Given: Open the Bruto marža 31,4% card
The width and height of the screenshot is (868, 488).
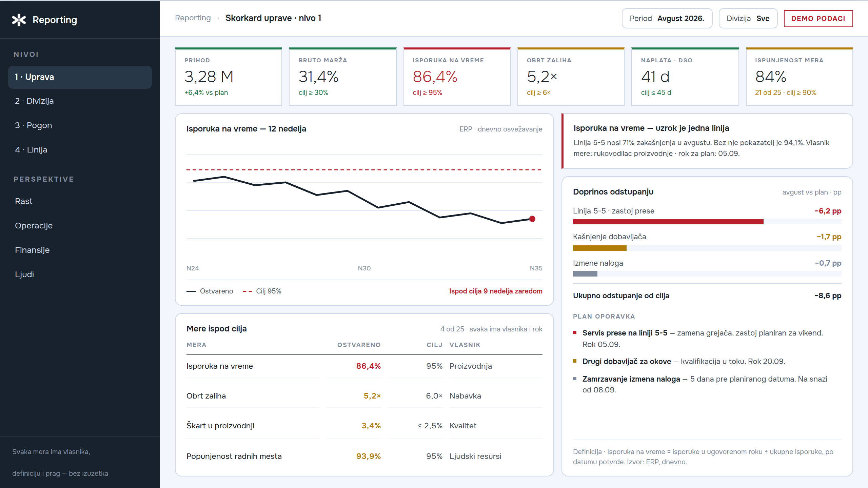Looking at the screenshot, I should [x=342, y=77].
